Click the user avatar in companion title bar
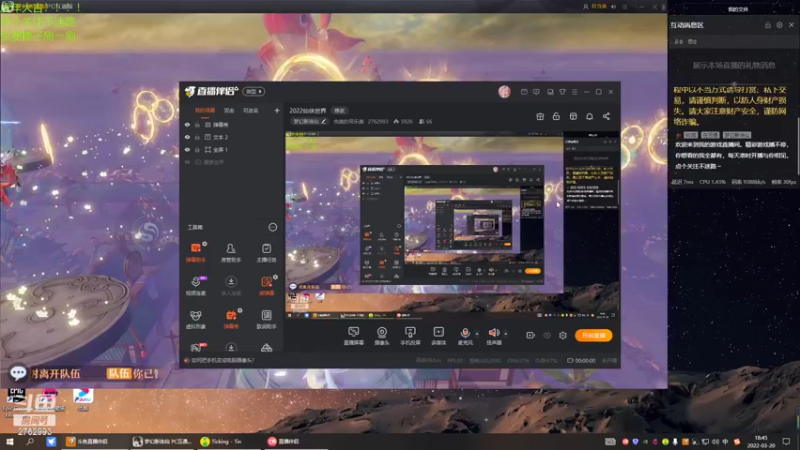Screen dimensions: 800x450 click(x=504, y=91)
